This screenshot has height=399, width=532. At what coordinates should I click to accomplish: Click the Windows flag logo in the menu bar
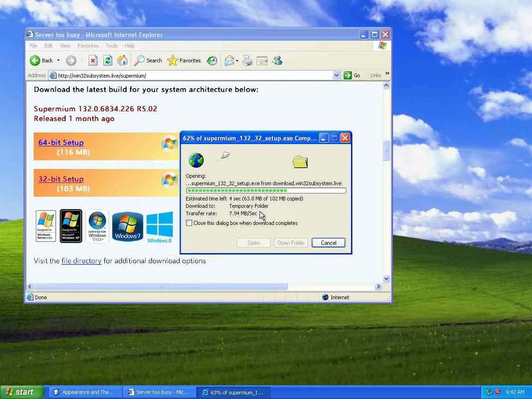point(382,45)
